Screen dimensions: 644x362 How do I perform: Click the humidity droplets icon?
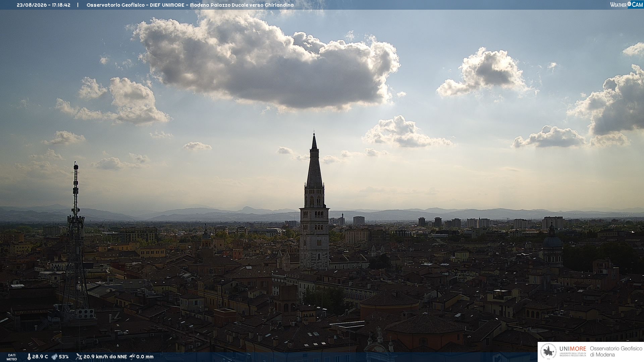54,357
